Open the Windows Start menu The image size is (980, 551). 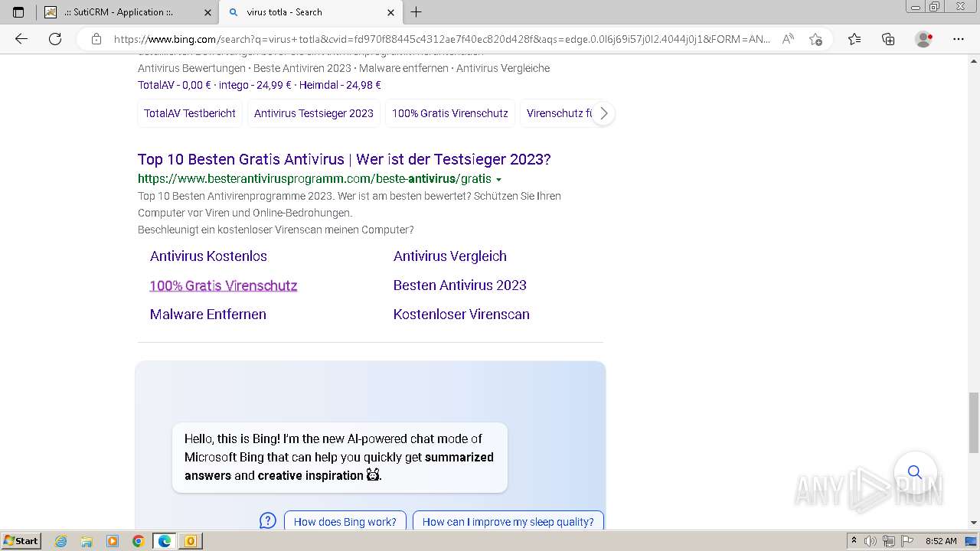(21, 540)
